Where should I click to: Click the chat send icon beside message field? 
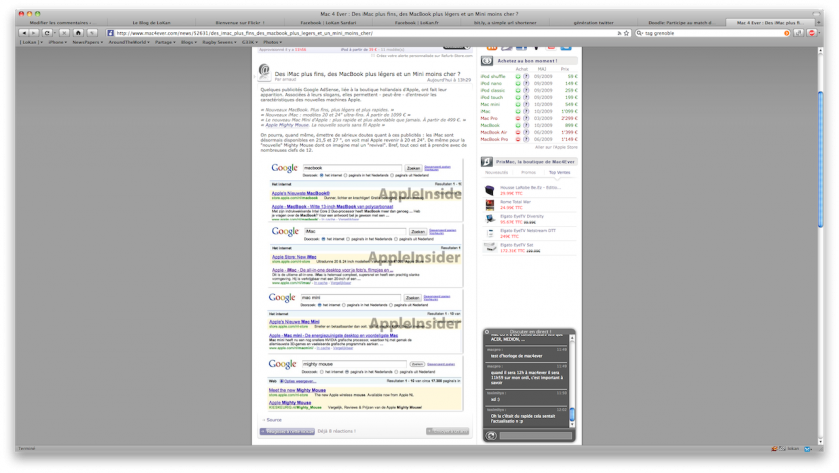pyautogui.click(x=491, y=436)
